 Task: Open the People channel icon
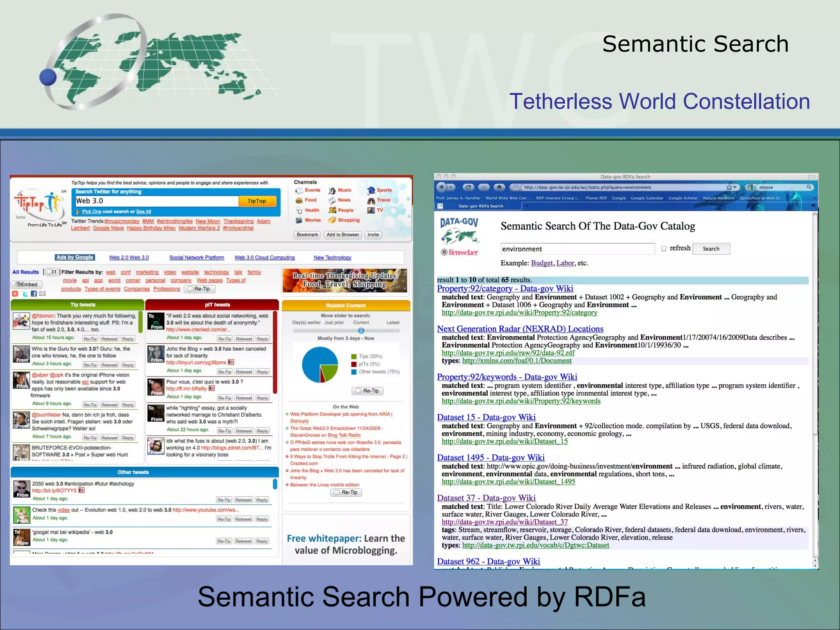(332, 210)
